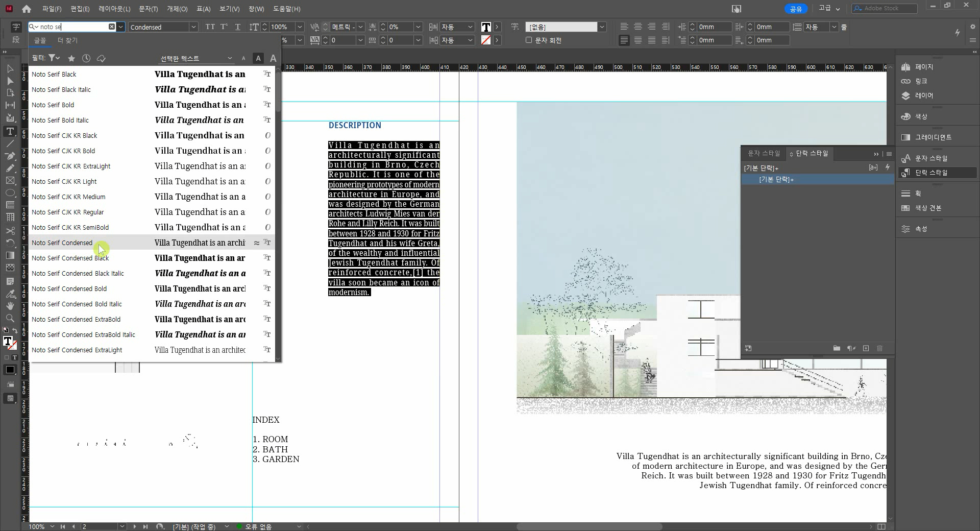Switch to the 문자 스타일 panel tab
Image resolution: width=980 pixels, height=531 pixels.
tap(764, 153)
